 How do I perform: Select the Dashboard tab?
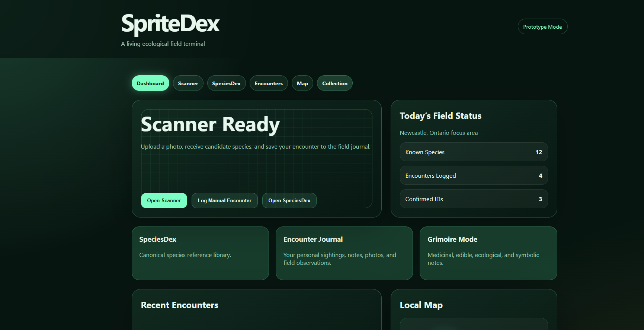[150, 83]
